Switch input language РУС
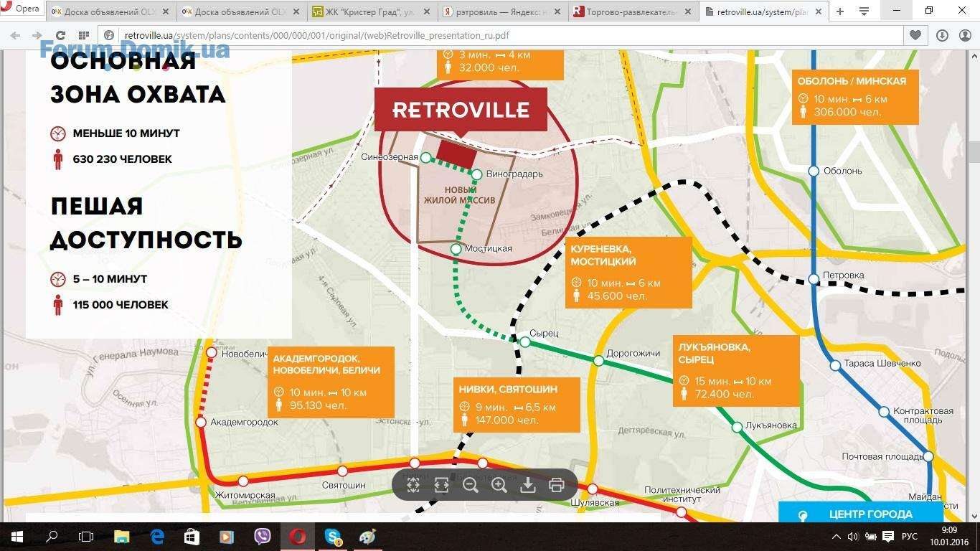Screen dimensions: 980x551 (909, 537)
